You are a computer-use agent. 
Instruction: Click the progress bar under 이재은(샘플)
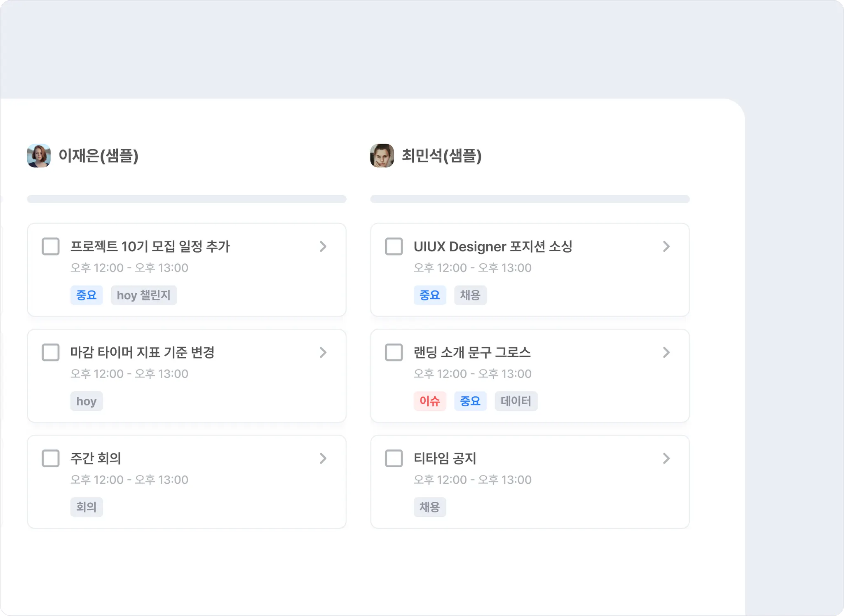coord(187,199)
